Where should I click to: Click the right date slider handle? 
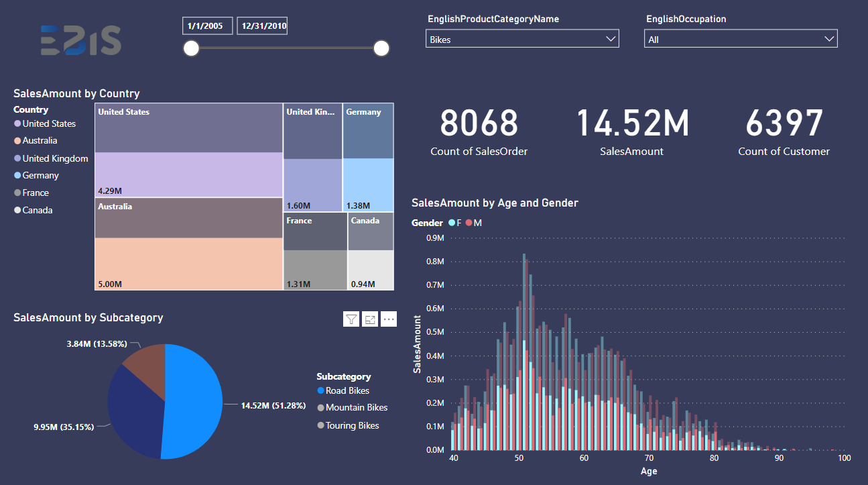pyautogui.click(x=381, y=48)
